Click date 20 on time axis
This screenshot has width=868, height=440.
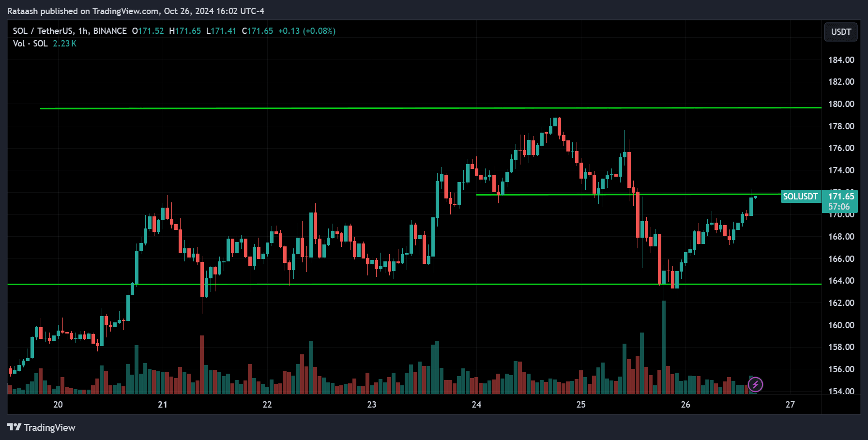(x=58, y=405)
